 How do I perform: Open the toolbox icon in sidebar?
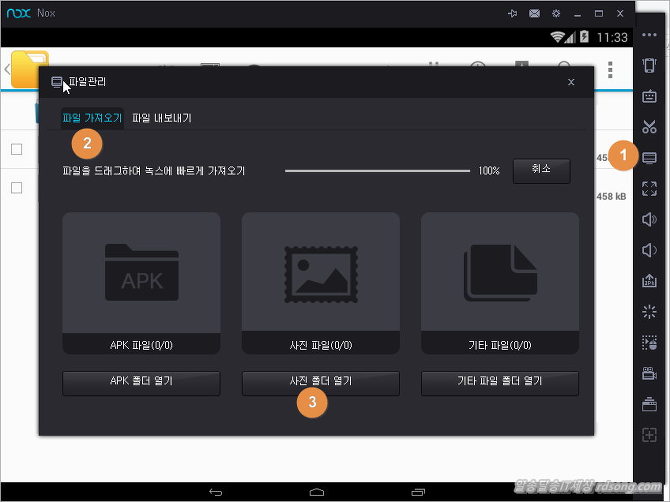tap(649, 404)
